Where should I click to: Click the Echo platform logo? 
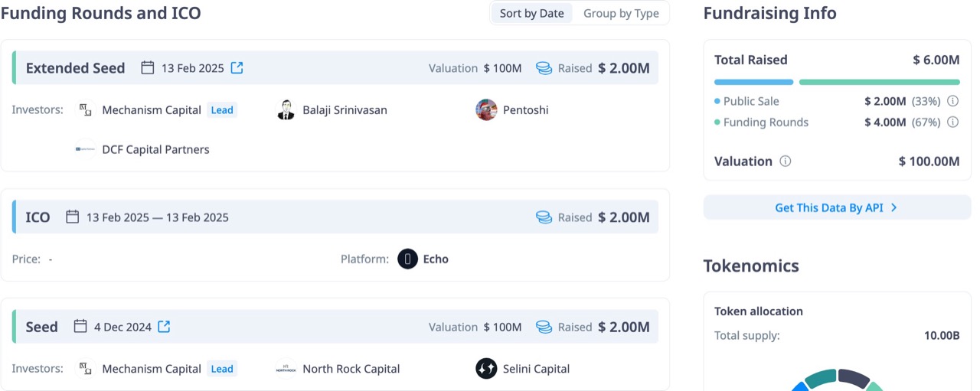click(408, 259)
